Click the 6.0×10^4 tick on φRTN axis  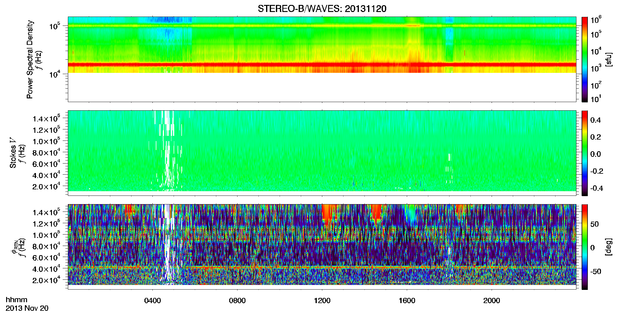coord(47,257)
